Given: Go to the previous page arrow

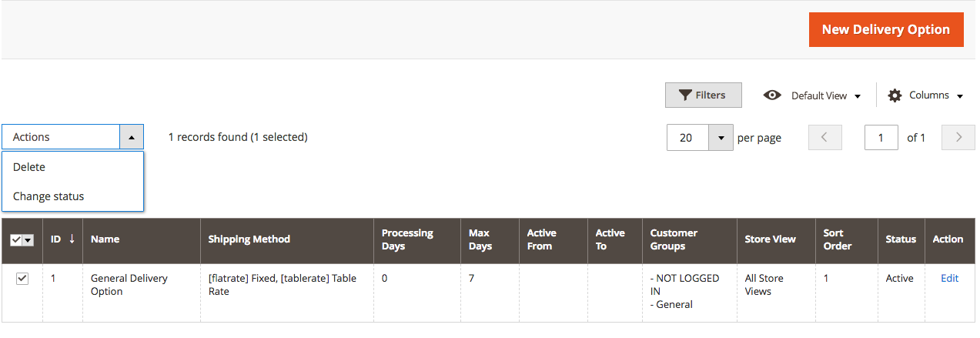Looking at the screenshot, I should (x=825, y=138).
